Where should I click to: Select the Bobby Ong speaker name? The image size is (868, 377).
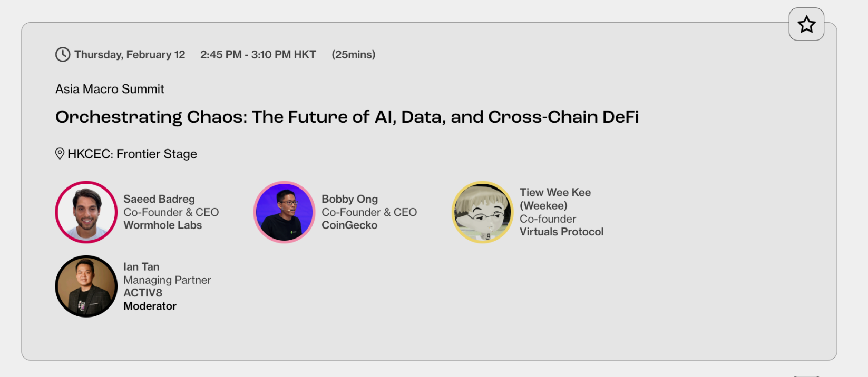pos(349,199)
